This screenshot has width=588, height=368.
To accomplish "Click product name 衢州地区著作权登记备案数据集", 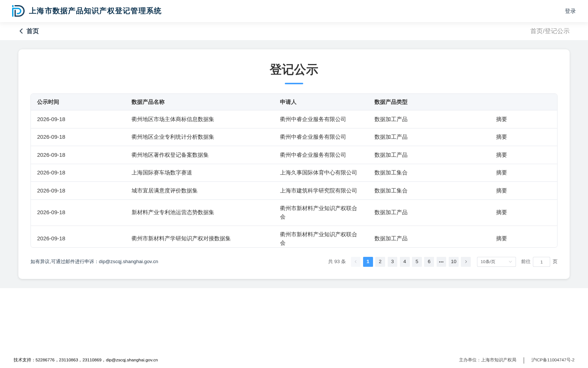I will coord(170,155).
